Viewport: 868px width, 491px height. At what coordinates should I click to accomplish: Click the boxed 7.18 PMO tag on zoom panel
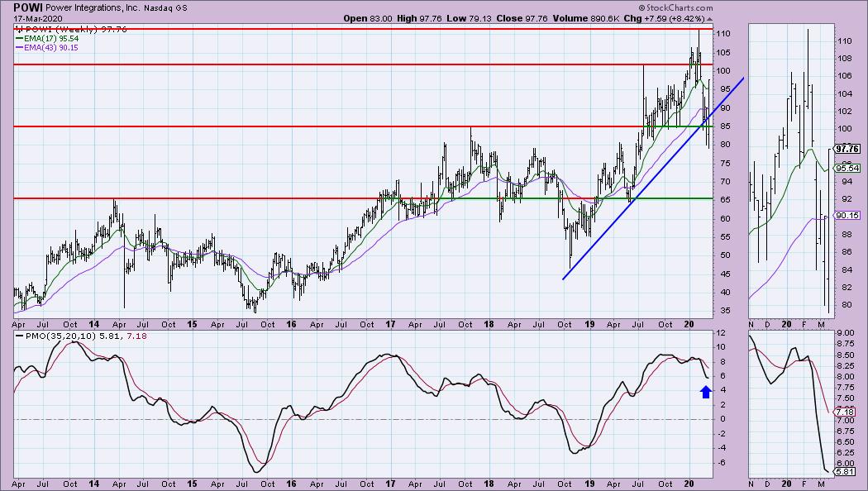[846, 412]
